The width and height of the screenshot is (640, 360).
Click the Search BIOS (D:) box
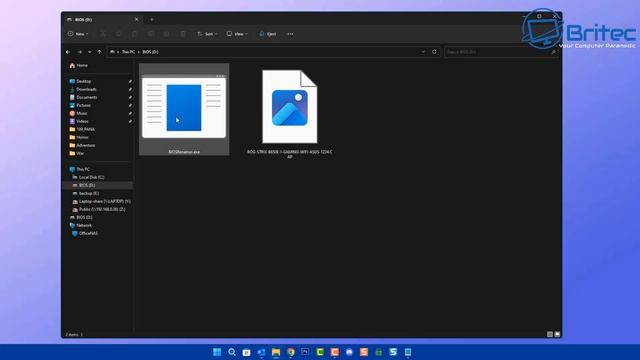click(501, 52)
